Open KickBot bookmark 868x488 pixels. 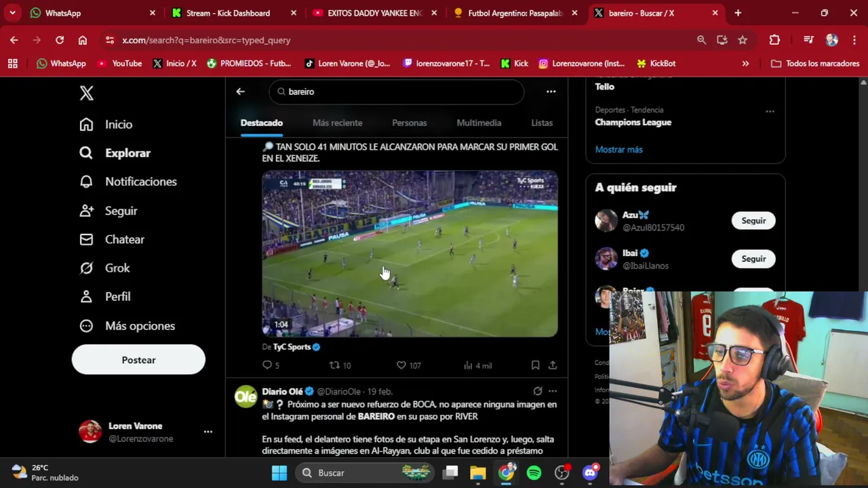pyautogui.click(x=656, y=63)
